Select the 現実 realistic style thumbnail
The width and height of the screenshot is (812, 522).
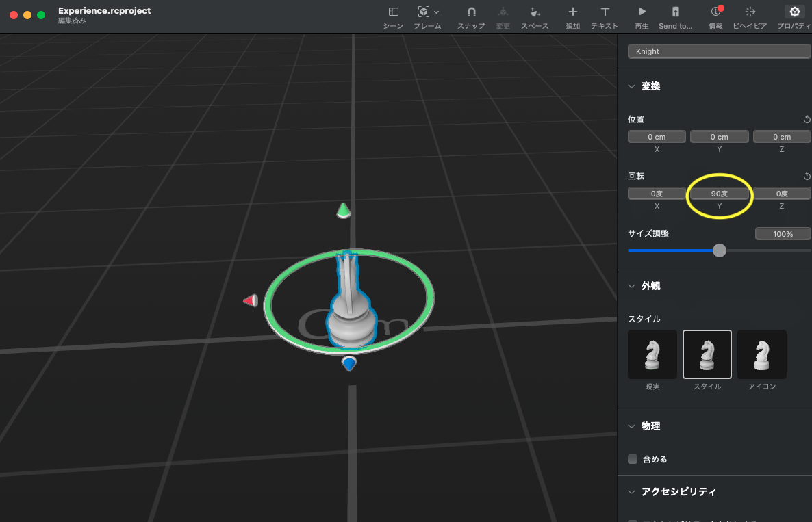pyautogui.click(x=652, y=354)
